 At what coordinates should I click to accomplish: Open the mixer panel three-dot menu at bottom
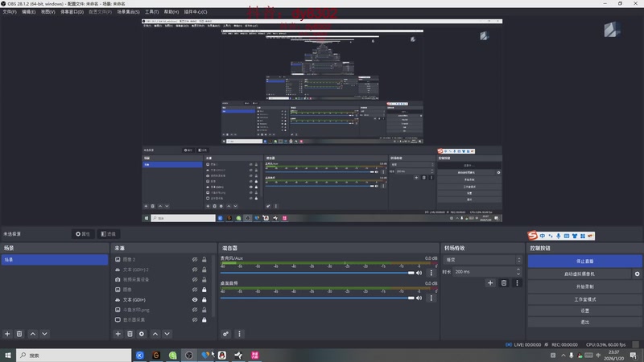239,334
